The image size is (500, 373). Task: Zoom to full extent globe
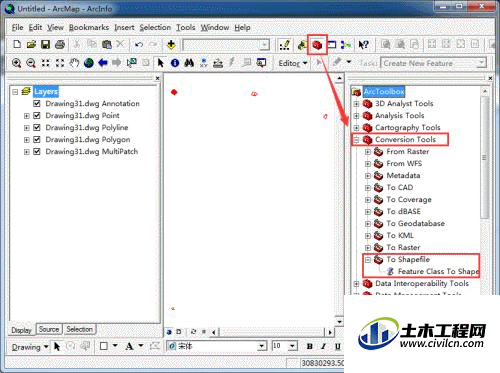(88, 63)
